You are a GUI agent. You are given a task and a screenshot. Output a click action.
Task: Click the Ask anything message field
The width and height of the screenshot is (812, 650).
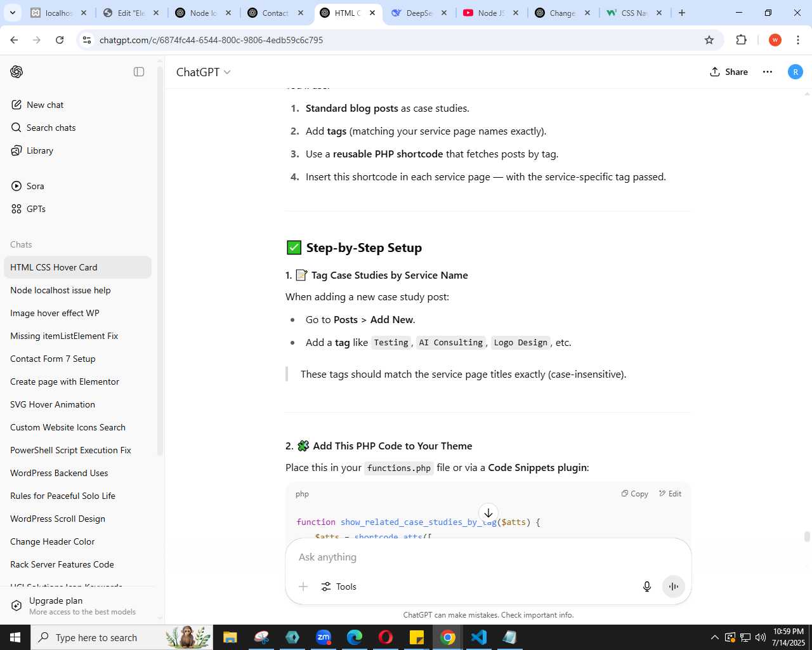point(488,557)
